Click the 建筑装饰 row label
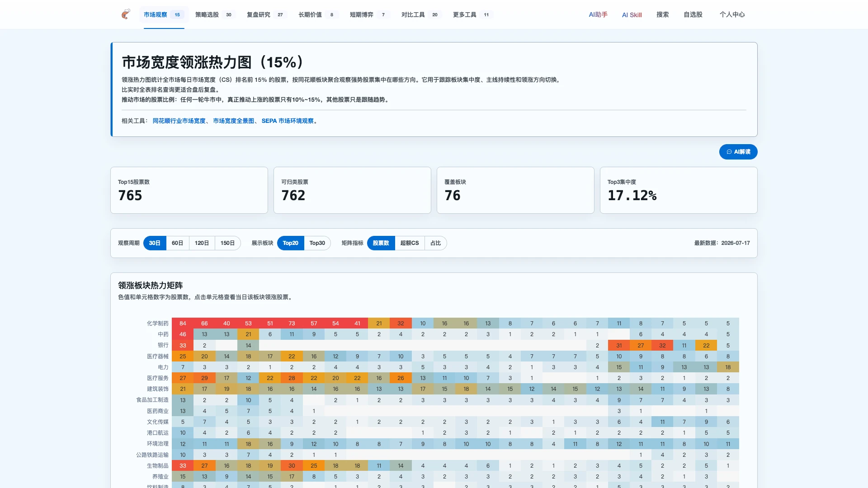 pos(157,389)
